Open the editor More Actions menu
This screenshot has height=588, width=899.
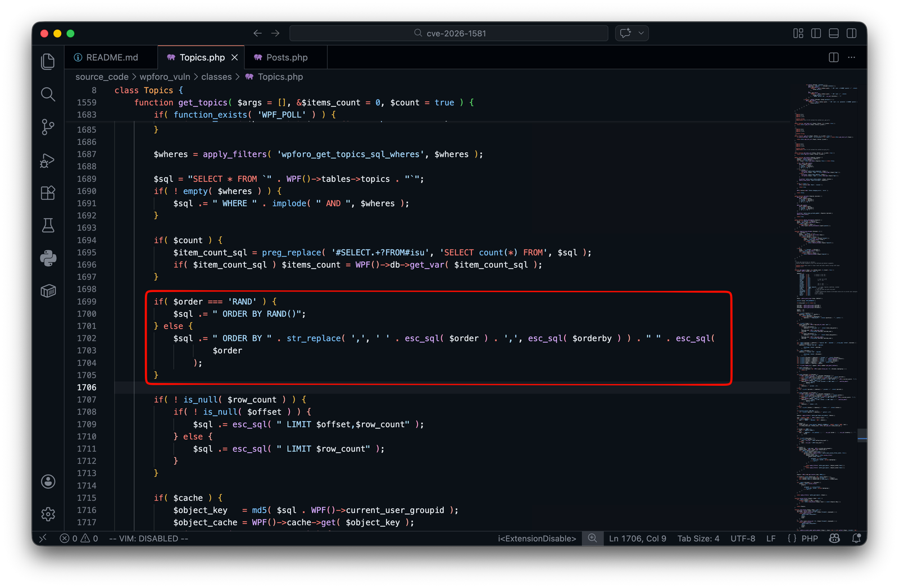click(x=852, y=57)
